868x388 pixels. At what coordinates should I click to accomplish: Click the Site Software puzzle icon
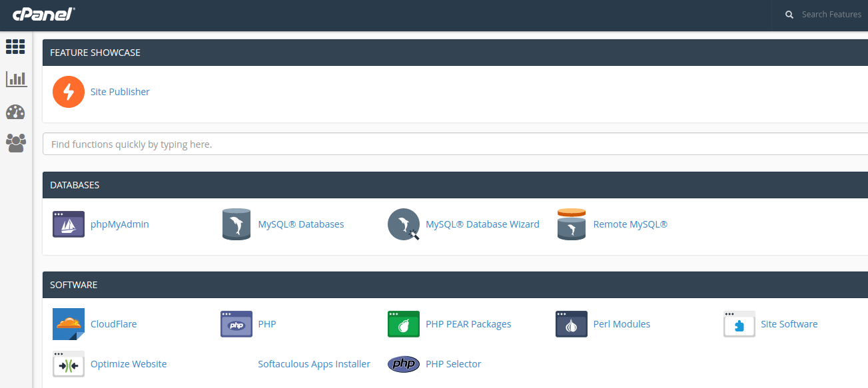click(x=739, y=324)
